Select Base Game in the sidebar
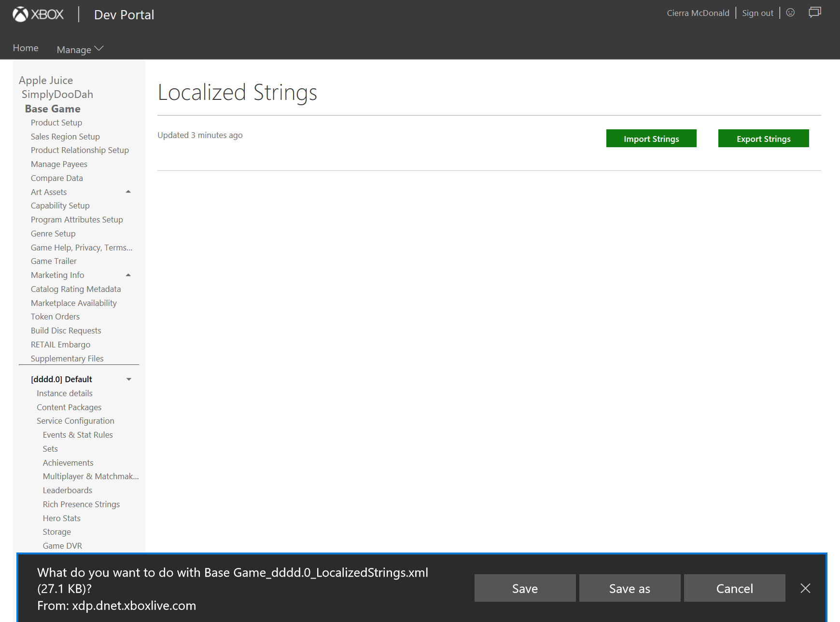840x622 pixels. [53, 109]
